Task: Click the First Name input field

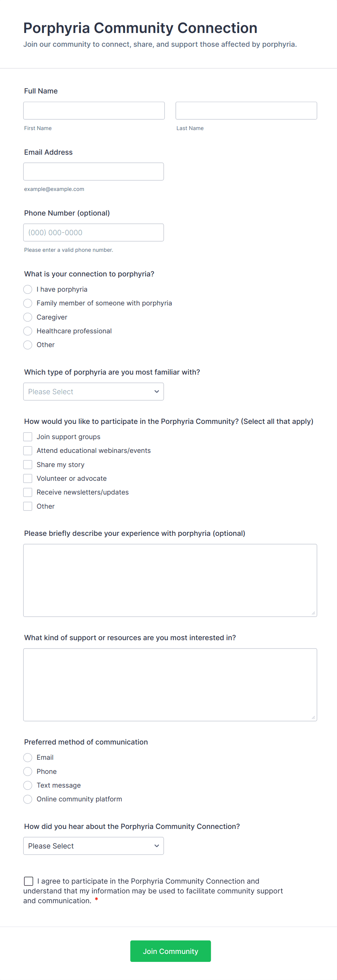Action: (x=93, y=111)
